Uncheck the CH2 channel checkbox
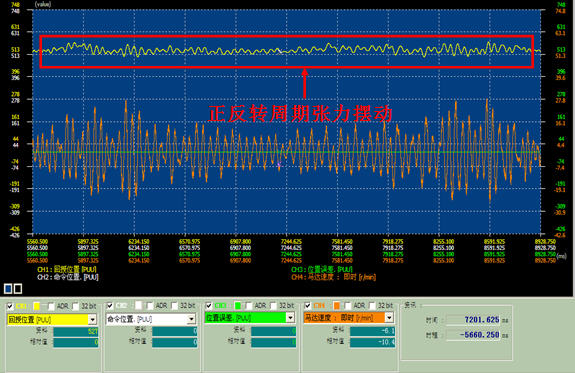575x373 pixels. [x=110, y=306]
